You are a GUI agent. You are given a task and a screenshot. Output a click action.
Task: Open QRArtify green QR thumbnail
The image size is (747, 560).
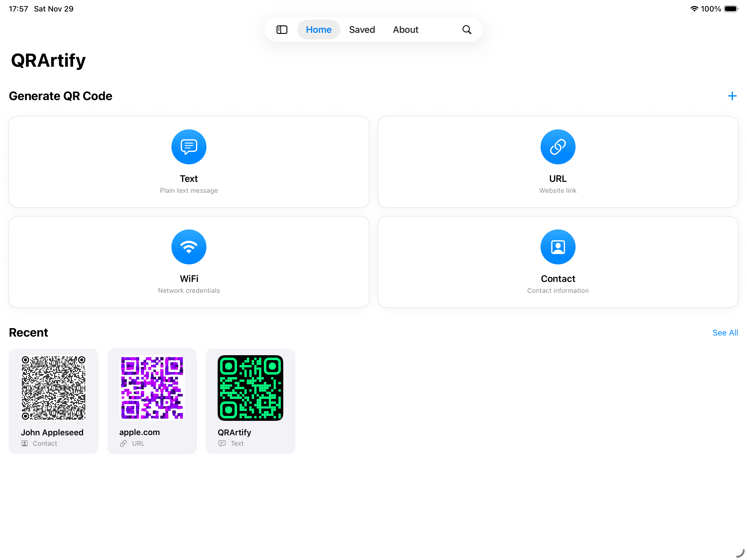[x=250, y=388]
